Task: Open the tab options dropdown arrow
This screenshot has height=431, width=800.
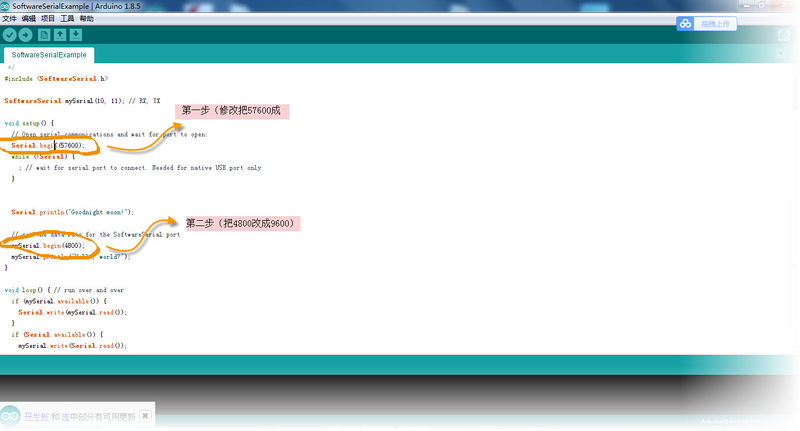Action: tap(781, 54)
